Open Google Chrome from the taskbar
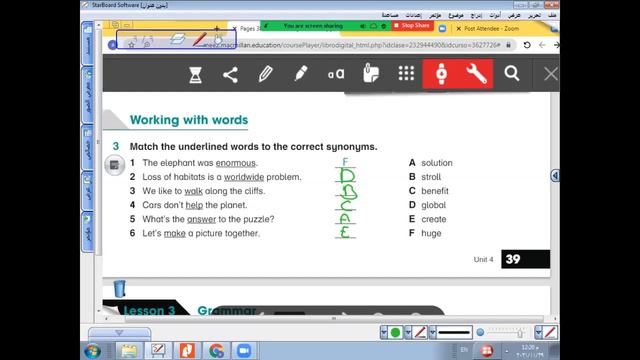 216,351
